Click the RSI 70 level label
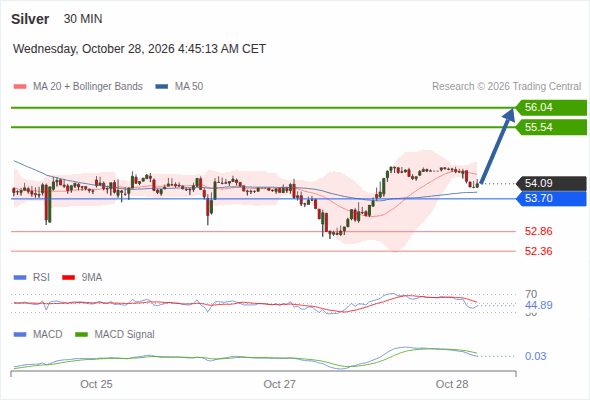Viewport: 590px width, 400px height. [x=531, y=294]
